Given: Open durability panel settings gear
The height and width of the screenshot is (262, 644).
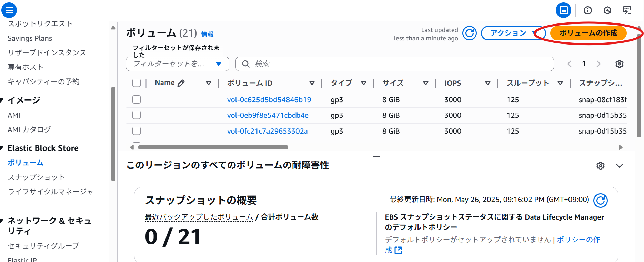Looking at the screenshot, I should click(600, 166).
